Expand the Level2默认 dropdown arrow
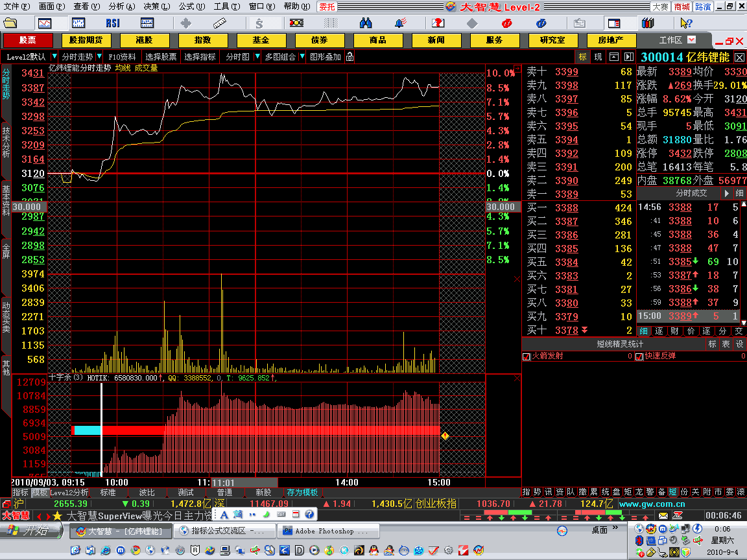Screen dimensions: 747x560 tap(54, 56)
